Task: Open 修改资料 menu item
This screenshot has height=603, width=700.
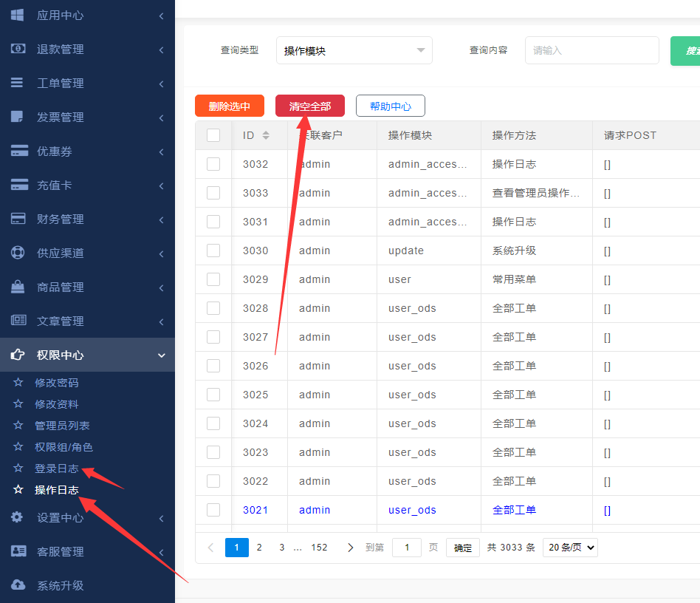Action: pyautogui.click(x=57, y=404)
